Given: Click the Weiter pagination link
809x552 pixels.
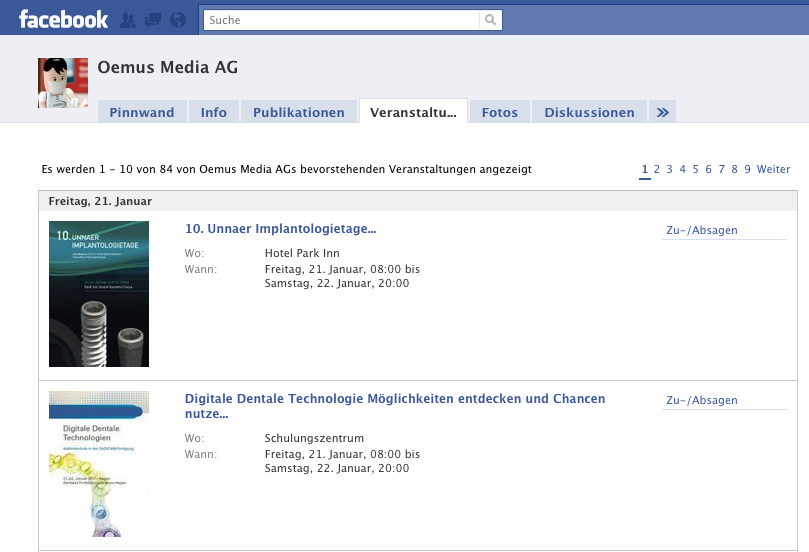Looking at the screenshot, I should pyautogui.click(x=773, y=169).
